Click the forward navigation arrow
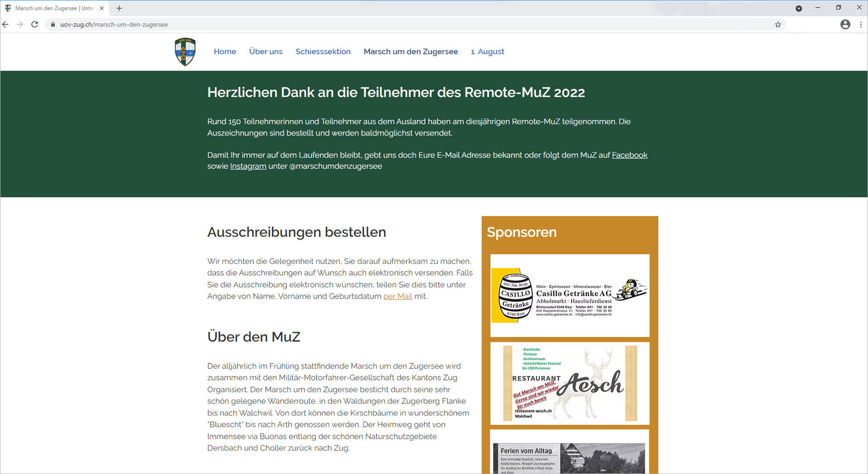The height and width of the screenshot is (474, 868). click(x=20, y=24)
